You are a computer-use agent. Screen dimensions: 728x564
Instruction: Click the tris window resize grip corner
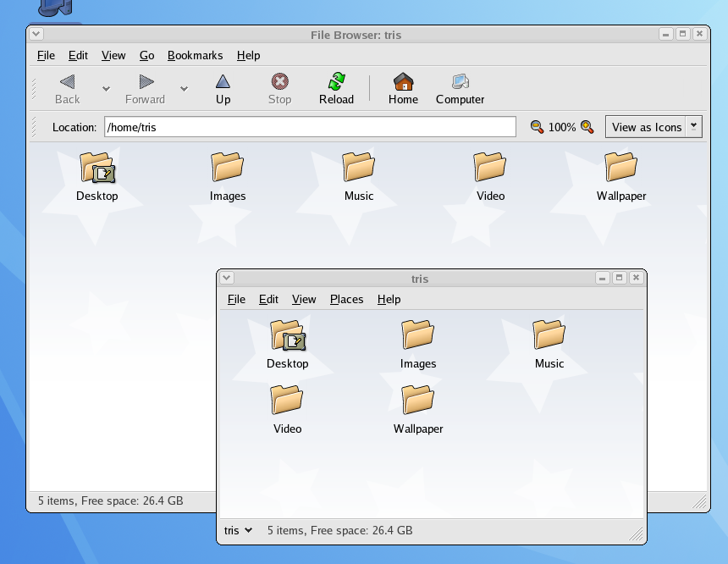[636, 534]
